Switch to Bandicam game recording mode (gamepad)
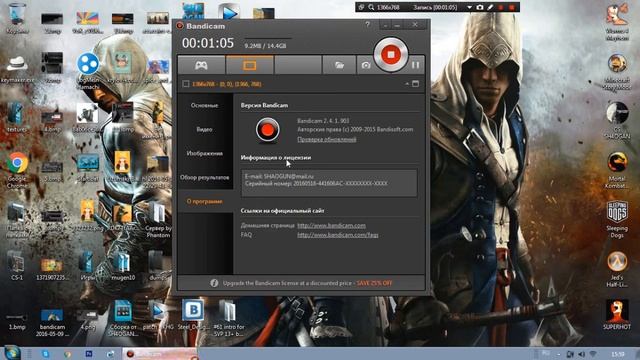The image size is (640, 360). pyautogui.click(x=201, y=65)
